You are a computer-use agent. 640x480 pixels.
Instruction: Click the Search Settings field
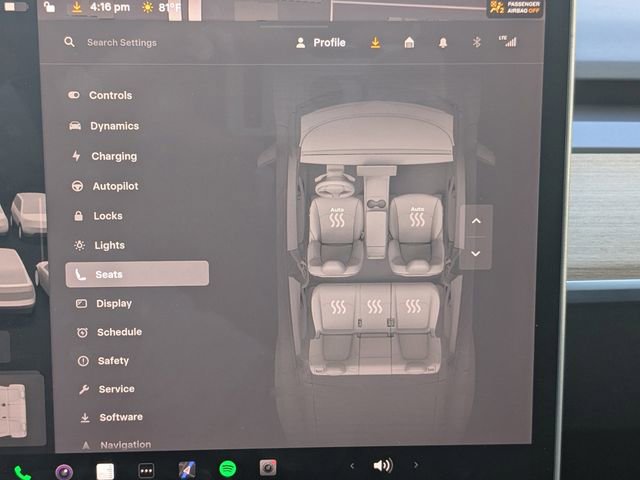coord(122,42)
